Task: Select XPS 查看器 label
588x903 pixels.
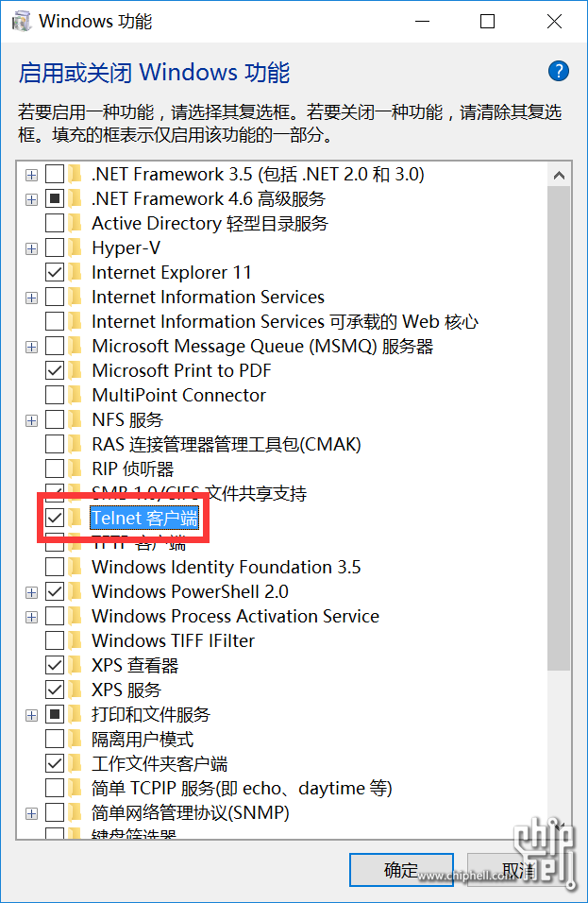Action: [135, 666]
